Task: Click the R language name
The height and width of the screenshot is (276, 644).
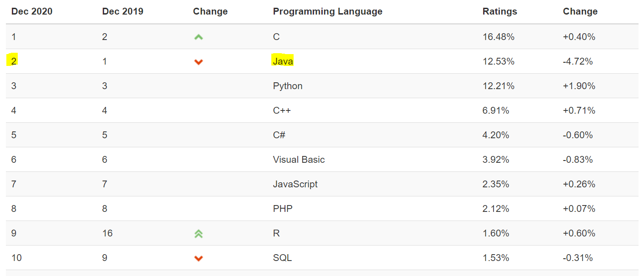Action: [x=276, y=233]
